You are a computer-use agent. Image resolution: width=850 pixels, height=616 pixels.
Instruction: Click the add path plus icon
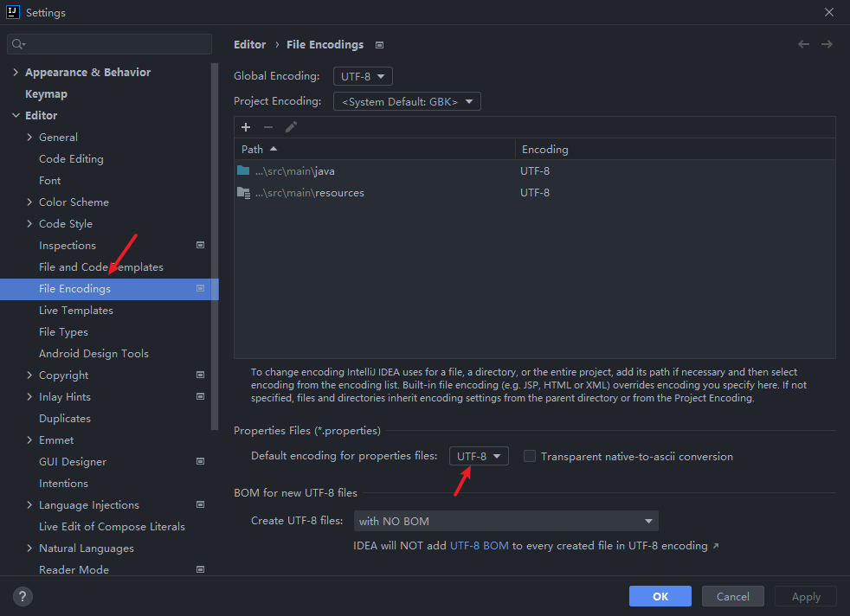[x=246, y=127]
